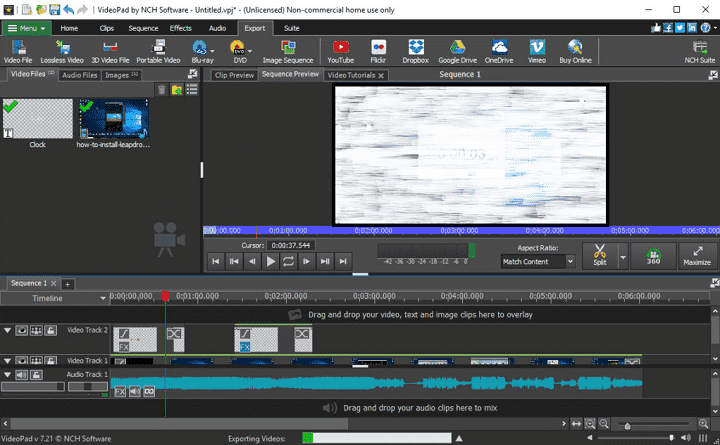Upload video to Vimeo
Viewport: 720px width, 445px height.
537,51
